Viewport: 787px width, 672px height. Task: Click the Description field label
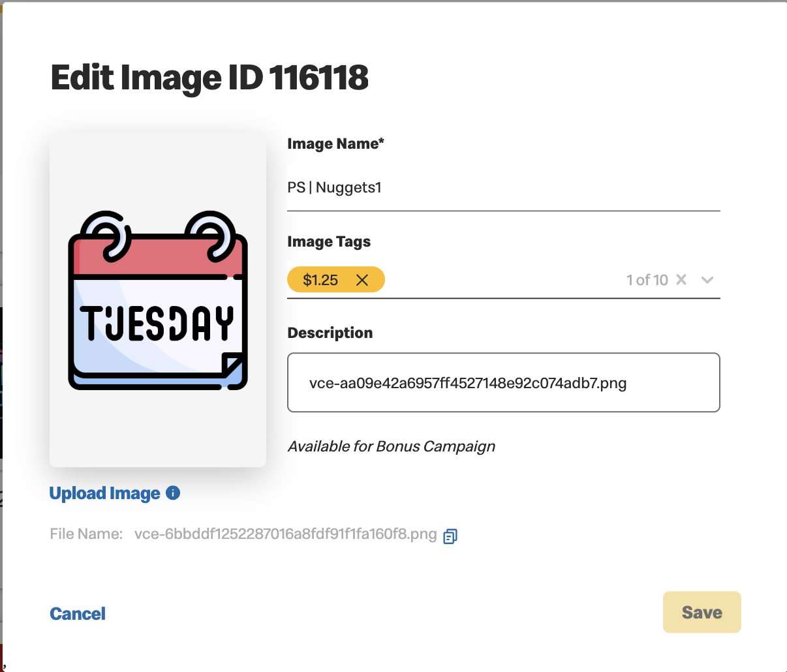pos(330,333)
